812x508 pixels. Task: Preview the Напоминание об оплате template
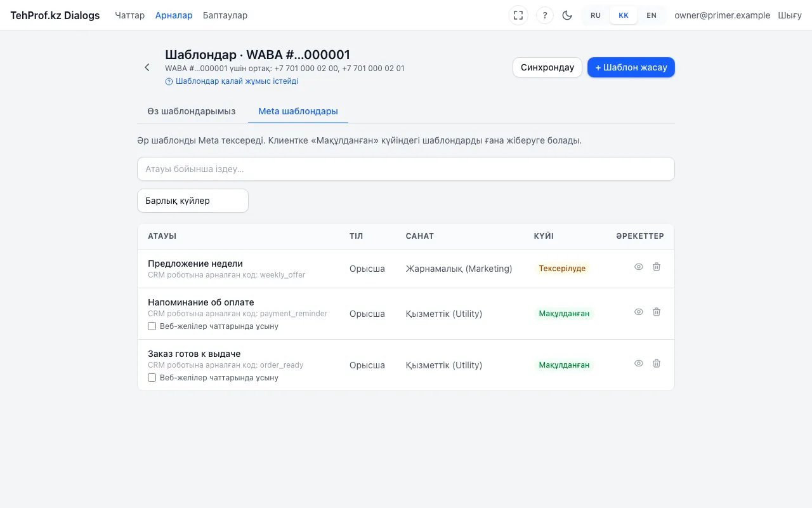click(x=639, y=312)
